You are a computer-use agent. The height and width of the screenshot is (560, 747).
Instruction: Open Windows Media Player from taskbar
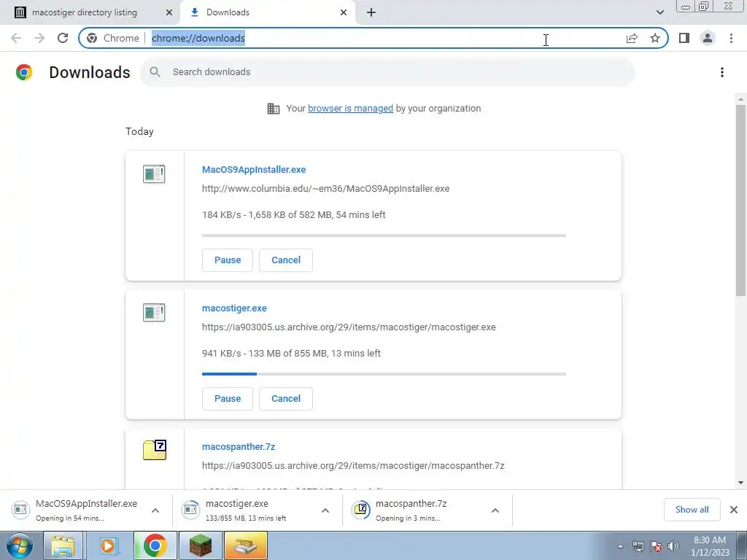click(x=108, y=545)
